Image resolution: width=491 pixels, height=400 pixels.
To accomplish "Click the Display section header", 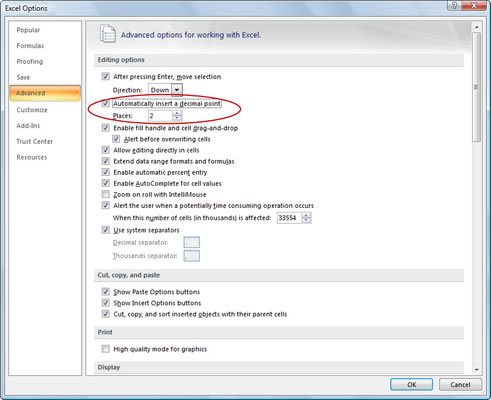I will coord(279,367).
